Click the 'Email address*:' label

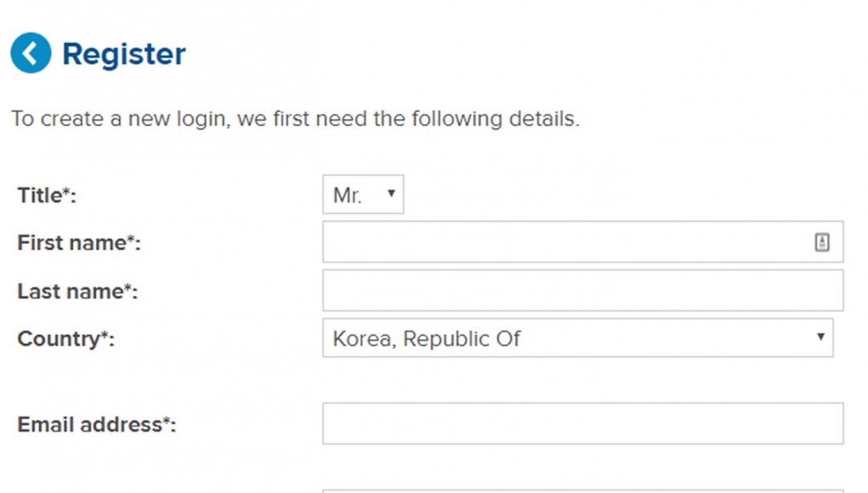click(x=97, y=425)
